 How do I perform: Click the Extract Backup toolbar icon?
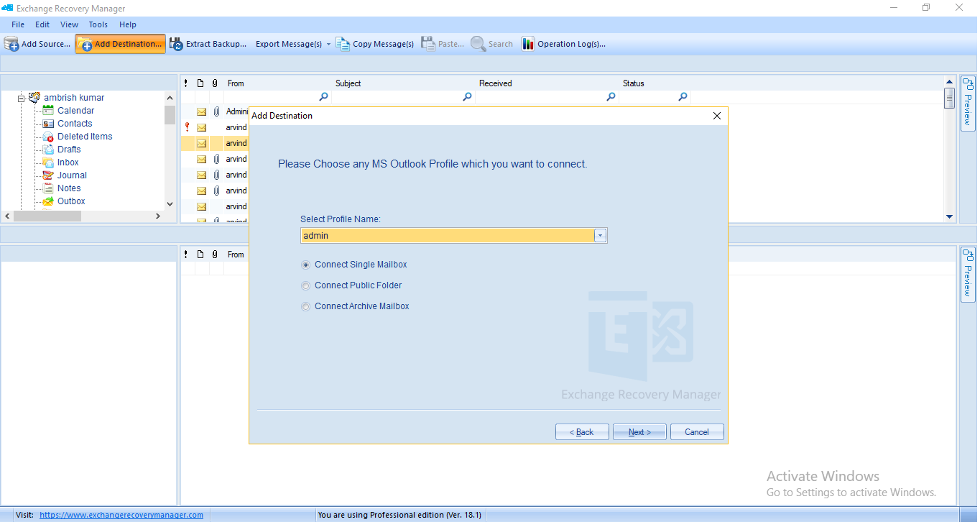point(177,44)
